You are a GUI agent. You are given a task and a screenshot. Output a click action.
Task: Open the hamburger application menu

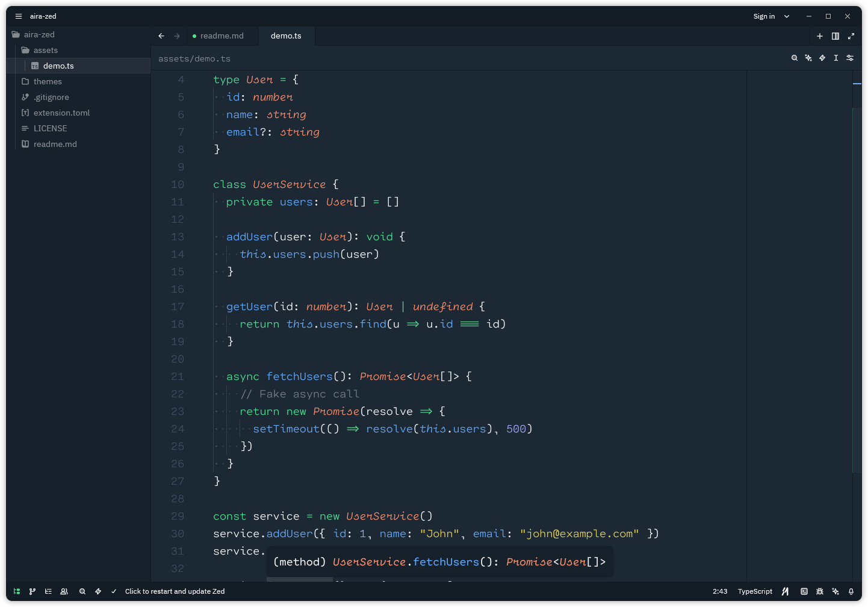tap(19, 16)
